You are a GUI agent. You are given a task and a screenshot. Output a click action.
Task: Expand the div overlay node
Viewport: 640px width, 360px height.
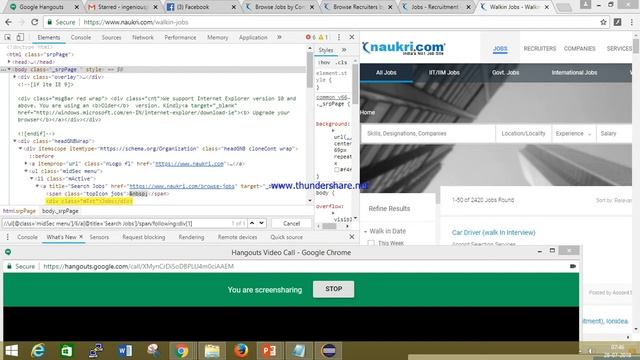pos(15,77)
